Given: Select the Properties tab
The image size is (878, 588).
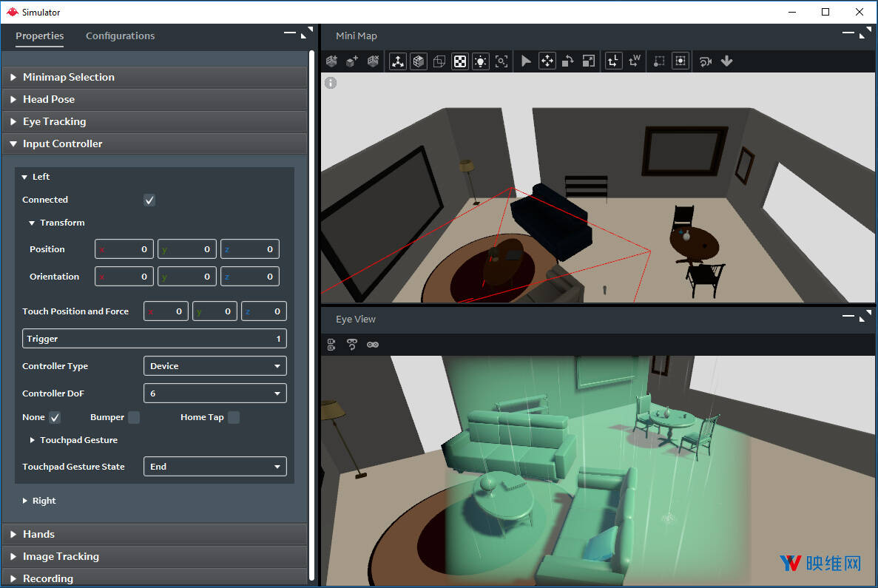Looking at the screenshot, I should (40, 36).
